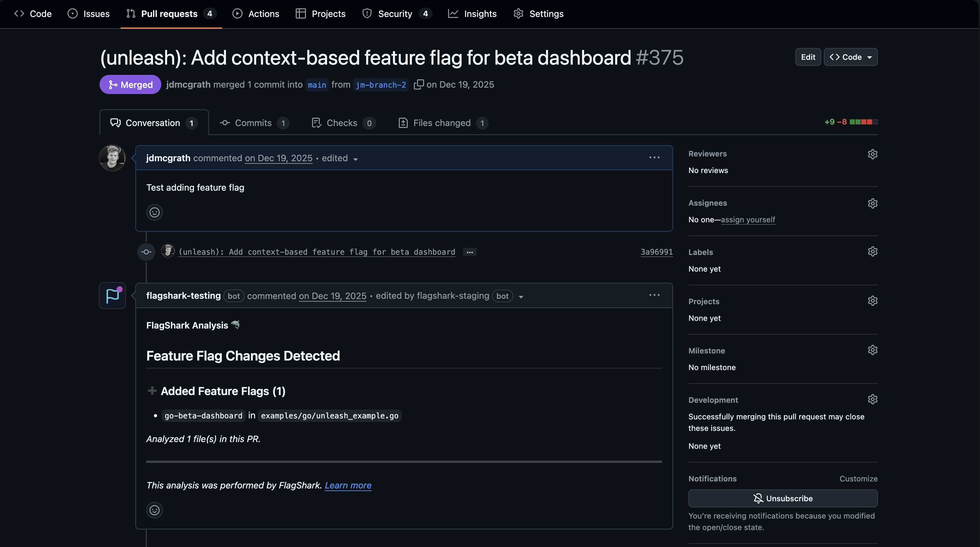Click the assign yourself link

[x=748, y=219]
